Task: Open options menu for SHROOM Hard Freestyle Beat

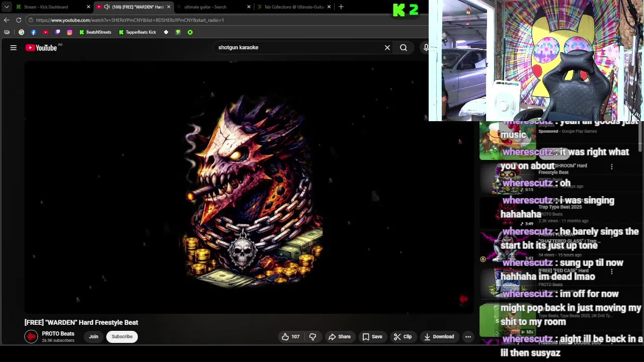Action: 612,166
